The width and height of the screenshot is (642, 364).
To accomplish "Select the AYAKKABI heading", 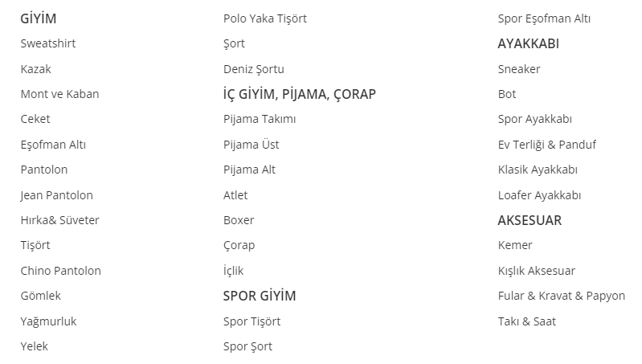I will tap(529, 43).
